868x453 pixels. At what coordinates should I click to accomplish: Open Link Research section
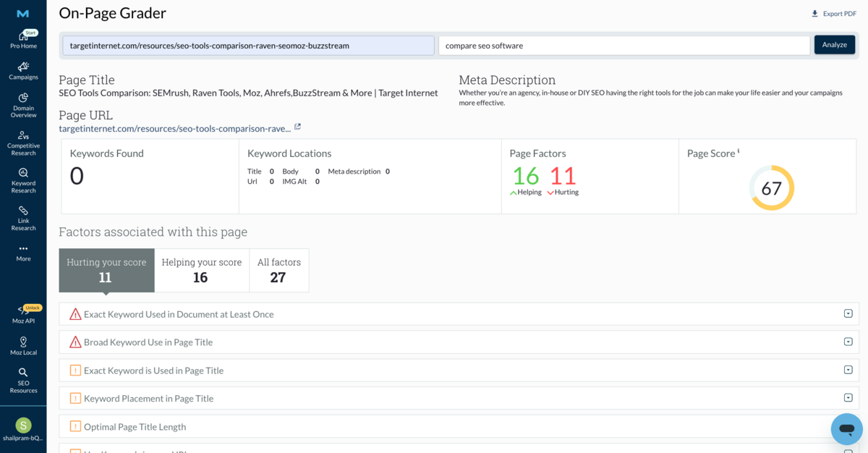(x=23, y=219)
